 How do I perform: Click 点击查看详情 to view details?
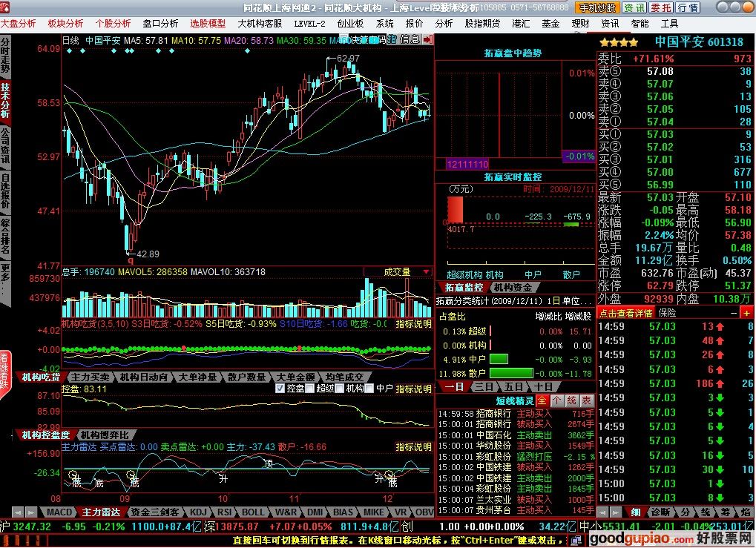pos(625,313)
